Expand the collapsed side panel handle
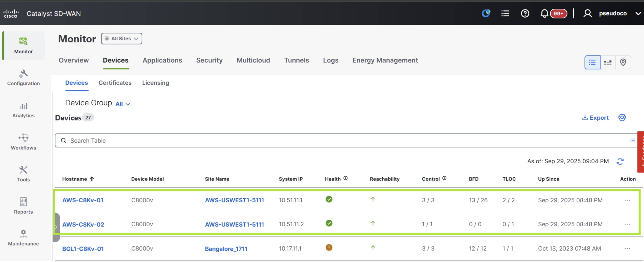The width and height of the screenshot is (644, 262). point(56,228)
